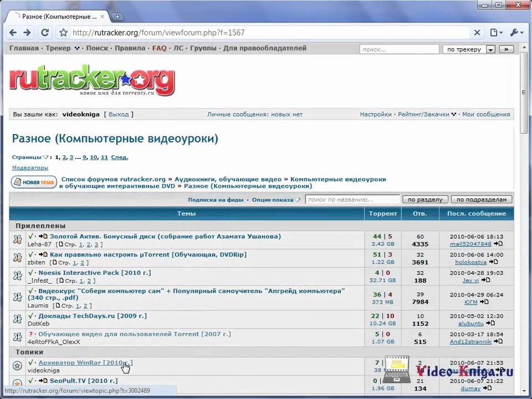Focus the 'поиск по названию...' field
532x399 pixels.
(352, 199)
